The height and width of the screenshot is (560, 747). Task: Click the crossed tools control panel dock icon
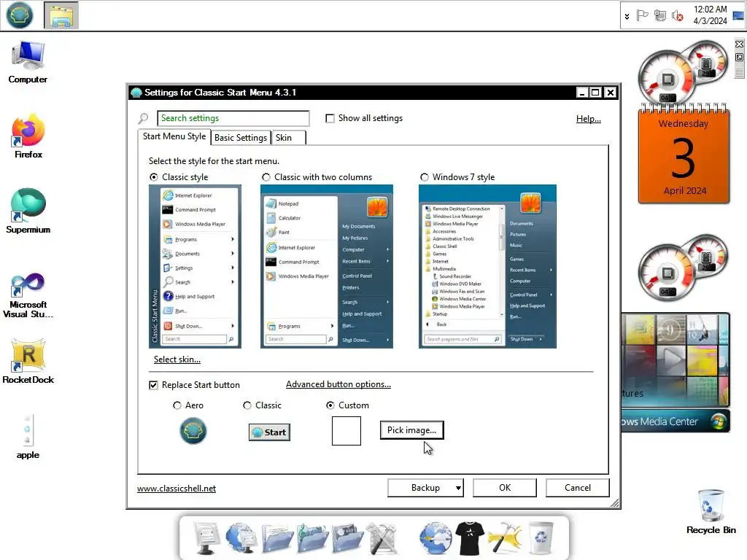click(x=381, y=538)
